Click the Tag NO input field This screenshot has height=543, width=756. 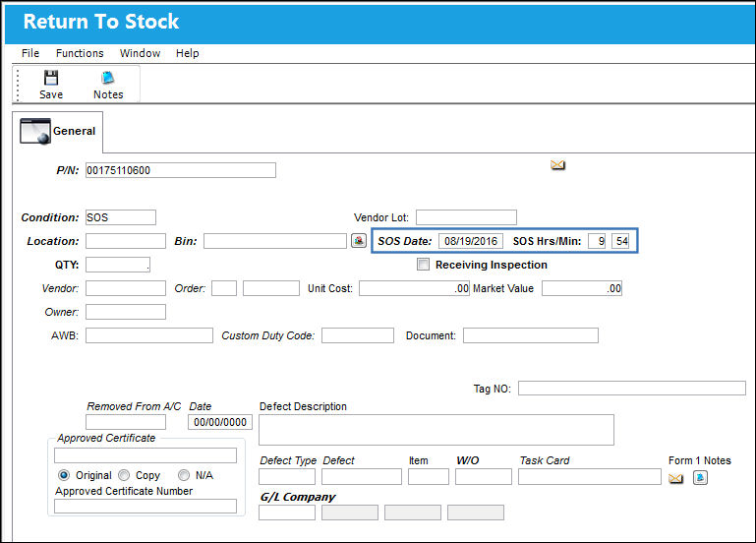[632, 389]
